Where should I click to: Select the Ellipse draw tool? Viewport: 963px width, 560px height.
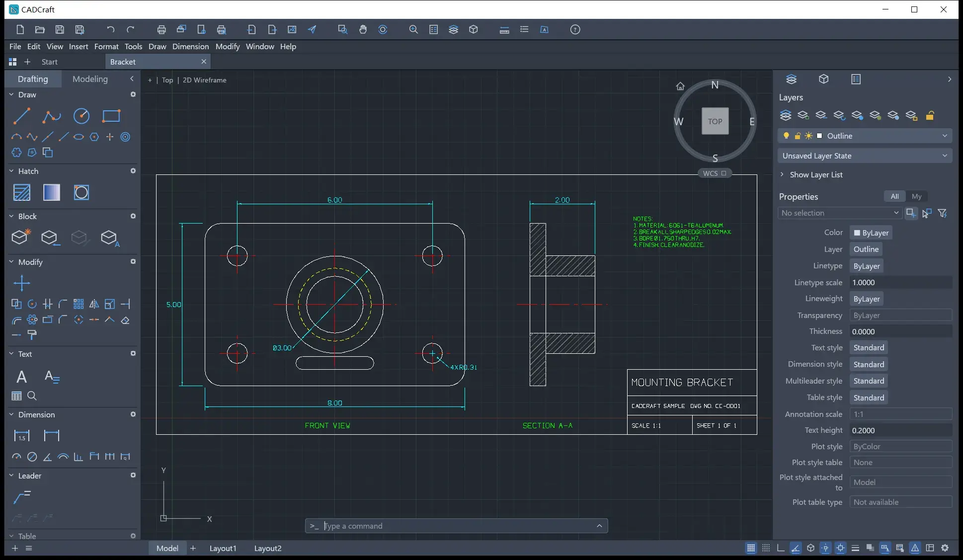point(79,137)
